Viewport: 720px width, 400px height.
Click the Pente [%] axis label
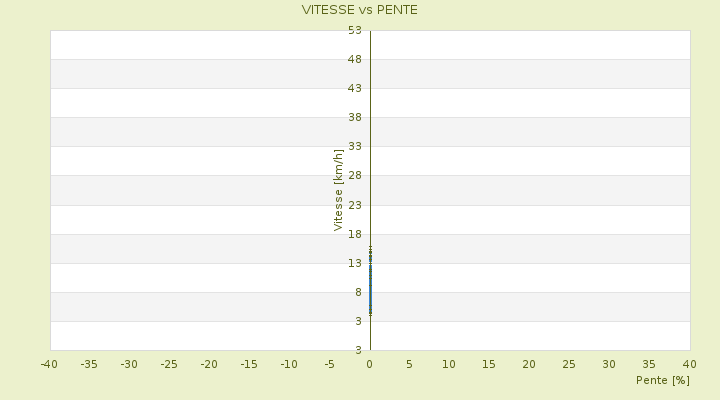coord(663,380)
